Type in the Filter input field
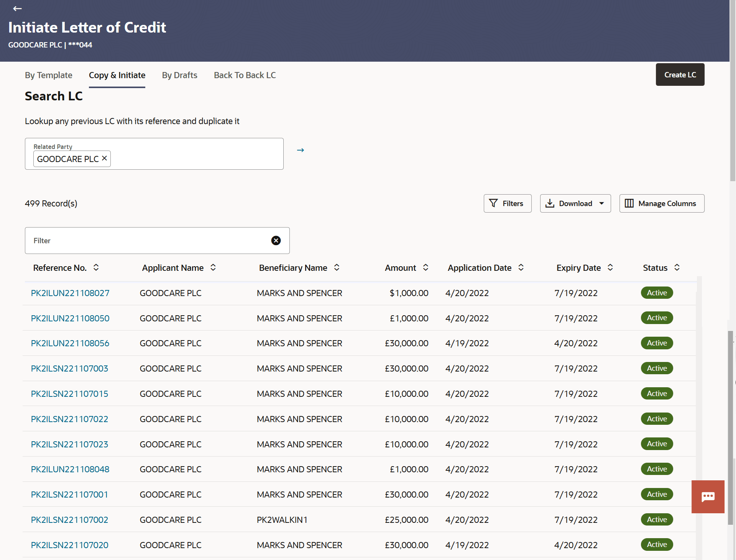This screenshot has width=736, height=560. [146, 241]
